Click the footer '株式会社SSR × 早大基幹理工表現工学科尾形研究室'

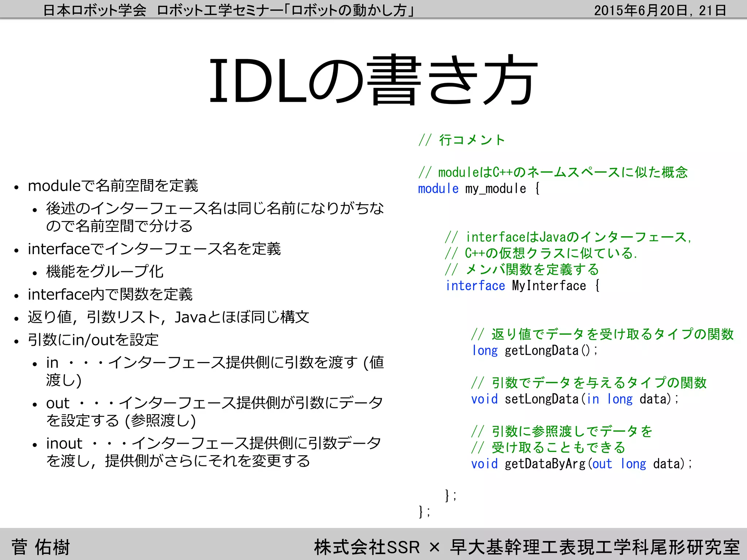tap(527, 547)
